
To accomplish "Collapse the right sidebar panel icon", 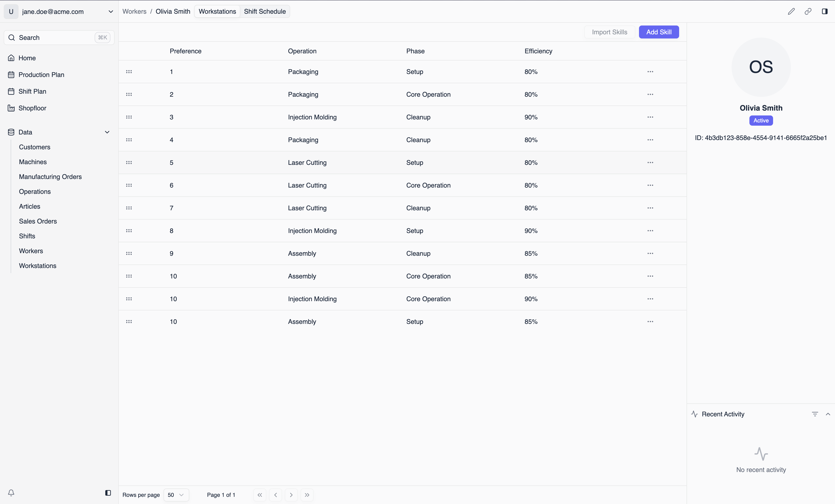I will click(825, 11).
